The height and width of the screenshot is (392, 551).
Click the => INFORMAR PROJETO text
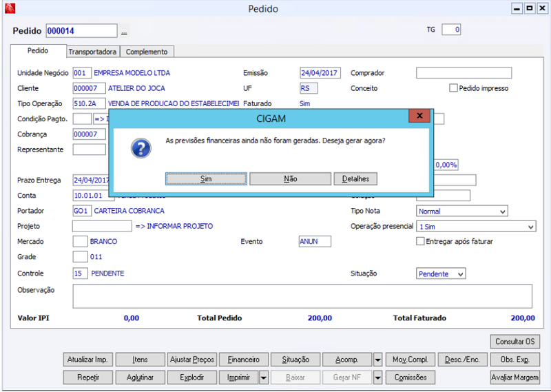coord(174,226)
